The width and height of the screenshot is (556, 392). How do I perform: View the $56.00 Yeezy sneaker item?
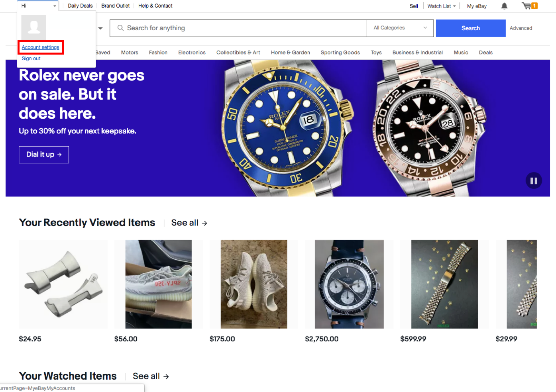tap(159, 284)
